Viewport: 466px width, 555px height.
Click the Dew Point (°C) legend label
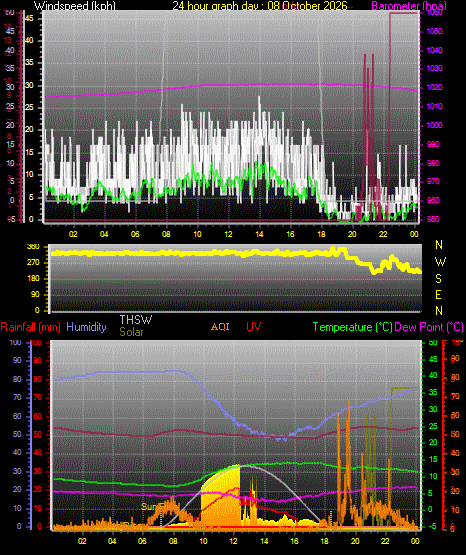coord(429,327)
